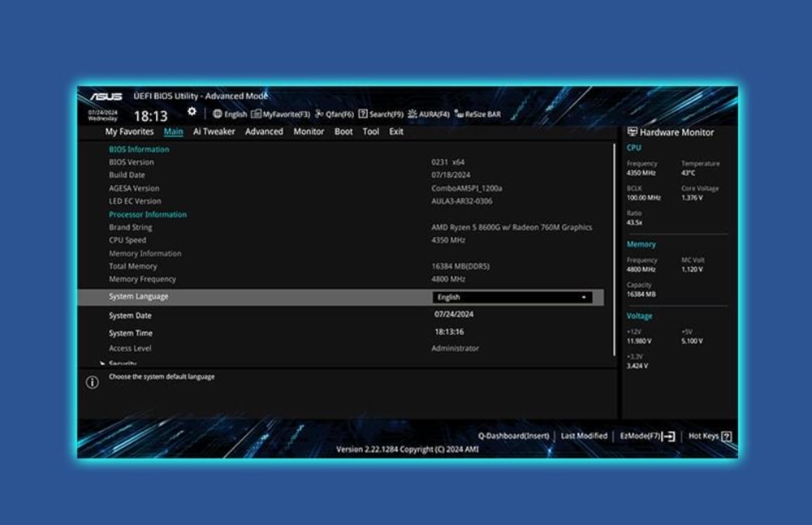Image resolution: width=812 pixels, height=525 pixels.
Task: Click the CPU Ratio reading "43.5x"
Action: tap(634, 222)
